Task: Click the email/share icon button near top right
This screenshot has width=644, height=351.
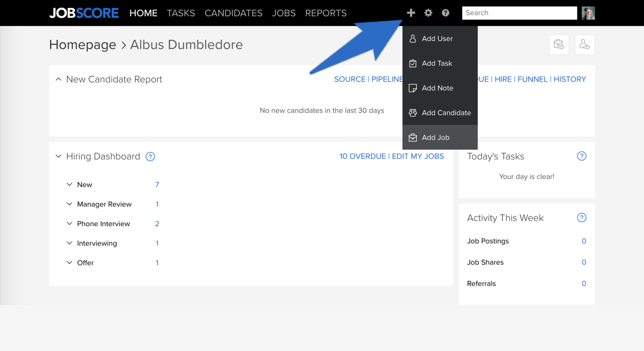Action: (559, 44)
